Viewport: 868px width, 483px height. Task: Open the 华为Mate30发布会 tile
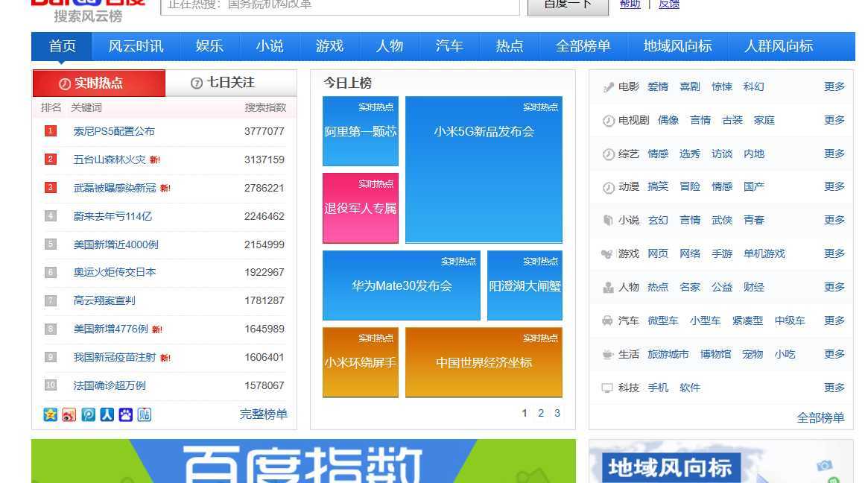click(x=402, y=285)
